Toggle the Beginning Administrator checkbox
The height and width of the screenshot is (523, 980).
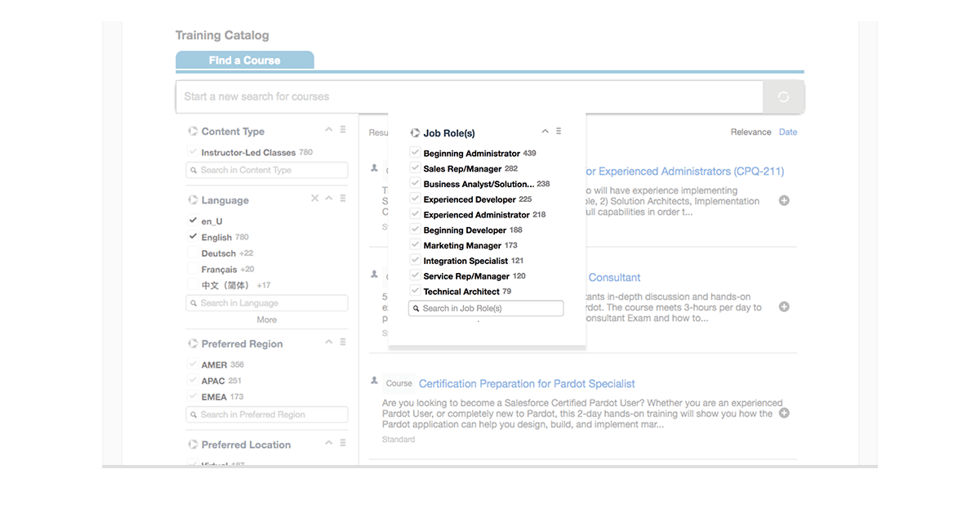[416, 153]
